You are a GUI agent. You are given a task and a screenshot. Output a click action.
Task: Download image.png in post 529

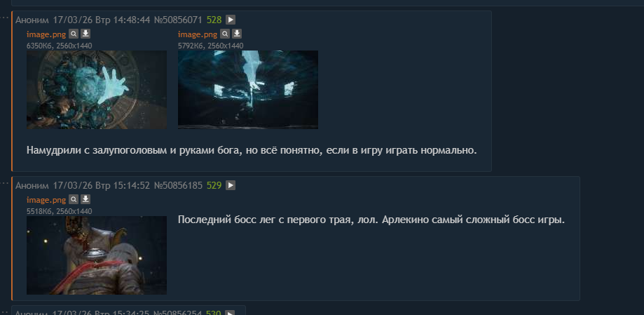(85, 199)
